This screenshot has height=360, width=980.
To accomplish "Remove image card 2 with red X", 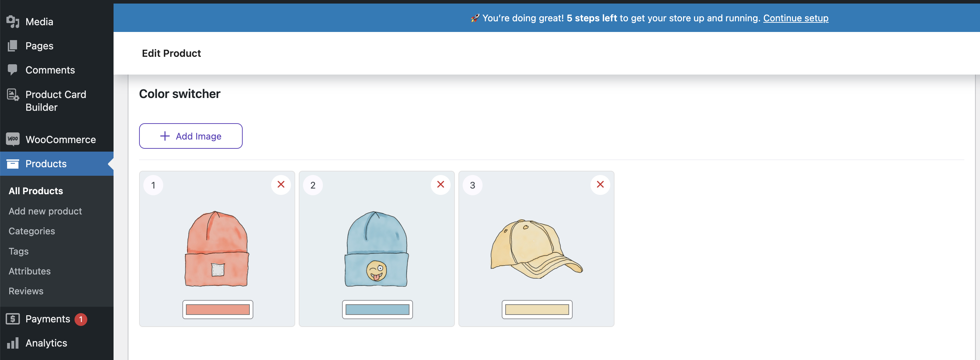I will tap(441, 185).
